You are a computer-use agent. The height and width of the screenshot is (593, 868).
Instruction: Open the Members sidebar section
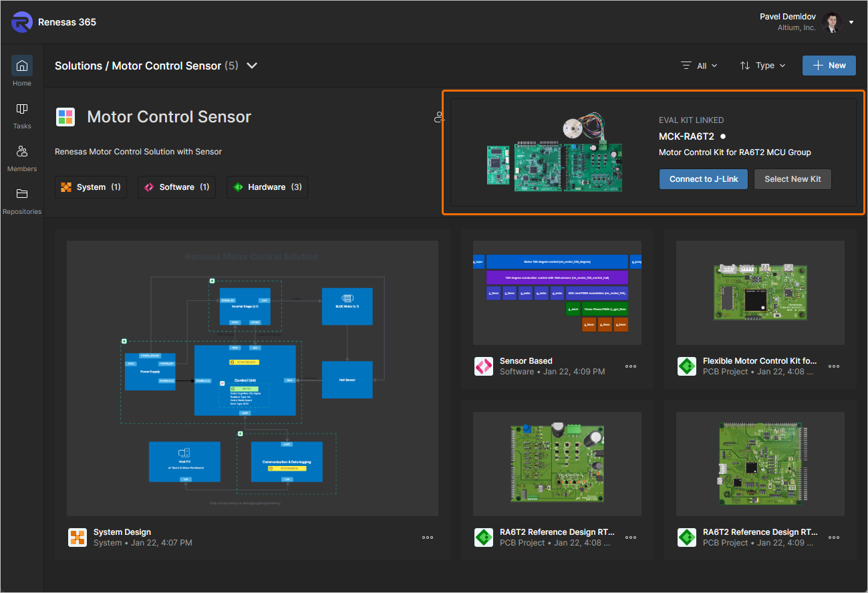point(22,158)
